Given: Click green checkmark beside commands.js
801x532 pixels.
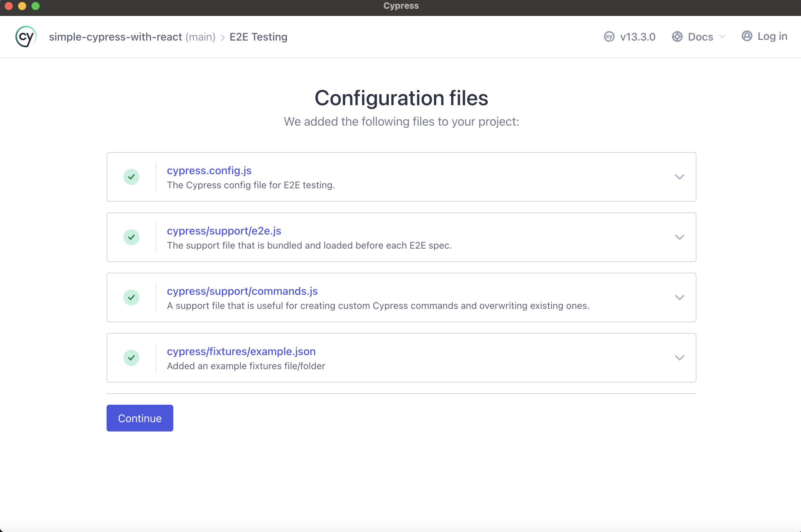Looking at the screenshot, I should tap(131, 297).
